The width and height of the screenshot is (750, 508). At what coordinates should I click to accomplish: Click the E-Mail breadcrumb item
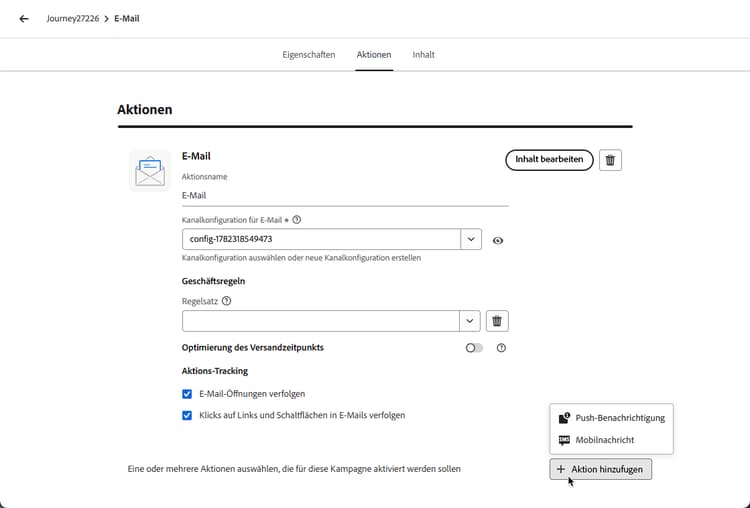[x=127, y=19]
